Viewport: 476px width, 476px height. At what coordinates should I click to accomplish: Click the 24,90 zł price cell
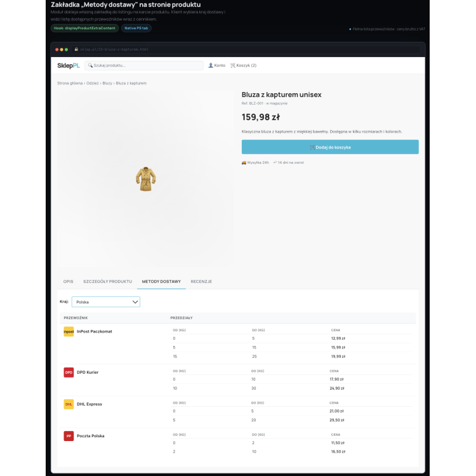pos(337,388)
